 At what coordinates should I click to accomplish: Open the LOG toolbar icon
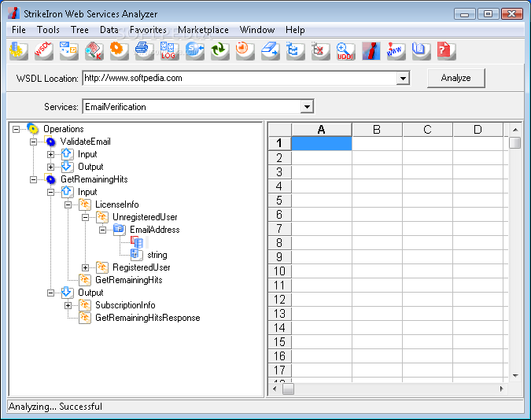pos(169,51)
